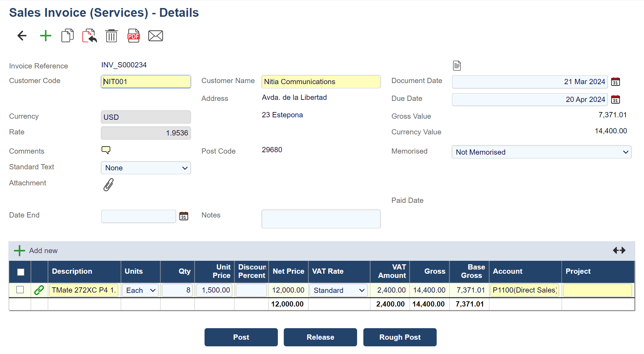Email invoice using the envelope icon
Viewport: 644px width, 354px height.
[x=155, y=36]
